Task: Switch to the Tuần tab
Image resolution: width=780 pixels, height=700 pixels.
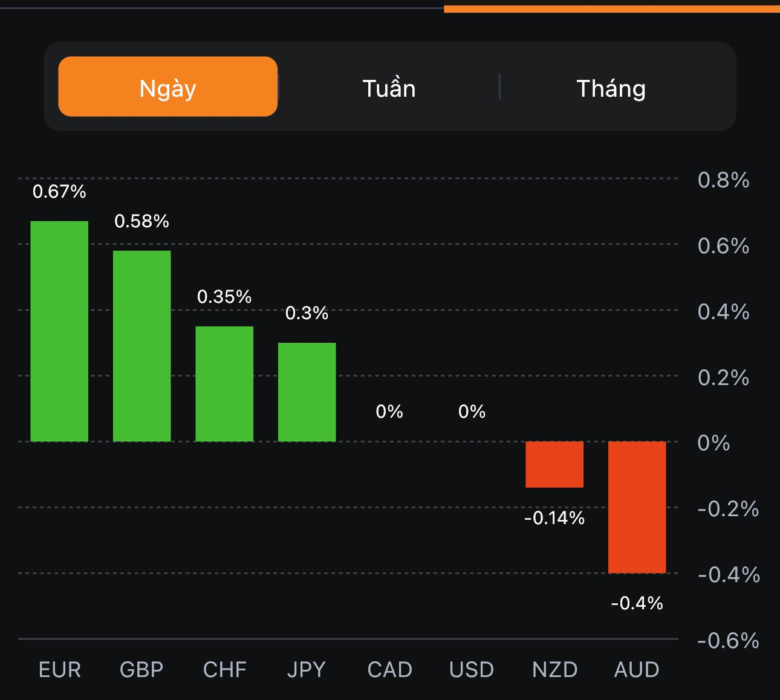Action: [389, 88]
